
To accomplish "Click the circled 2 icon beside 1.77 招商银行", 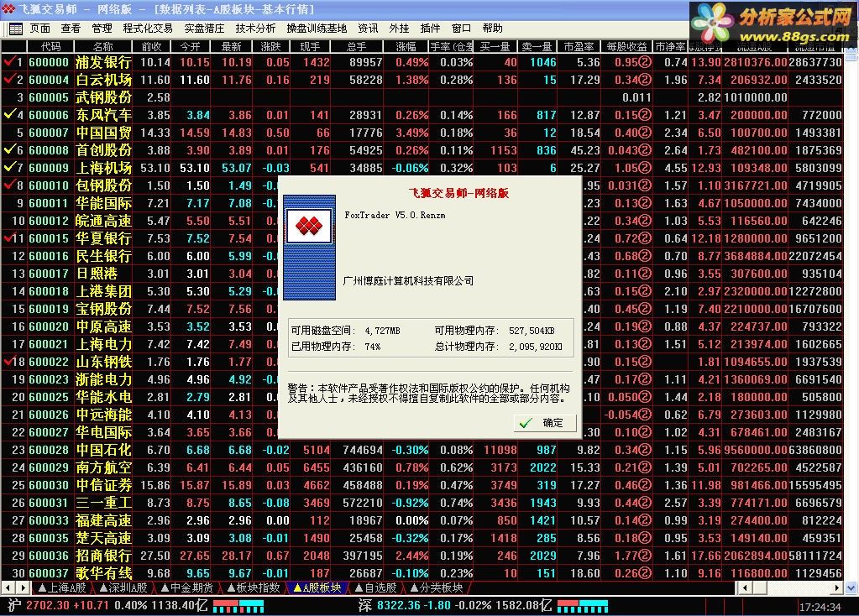I will (x=645, y=556).
